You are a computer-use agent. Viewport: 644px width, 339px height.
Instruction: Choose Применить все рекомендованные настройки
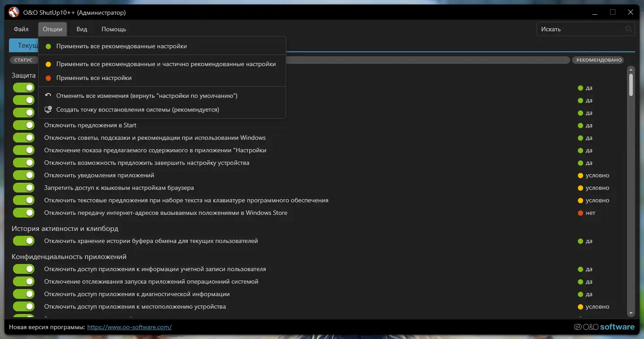click(x=162, y=46)
